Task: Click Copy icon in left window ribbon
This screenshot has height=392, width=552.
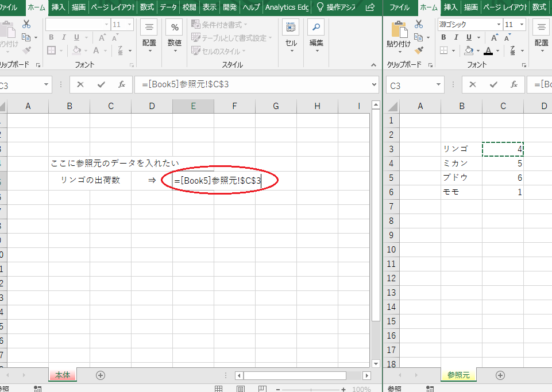Action: pos(26,37)
